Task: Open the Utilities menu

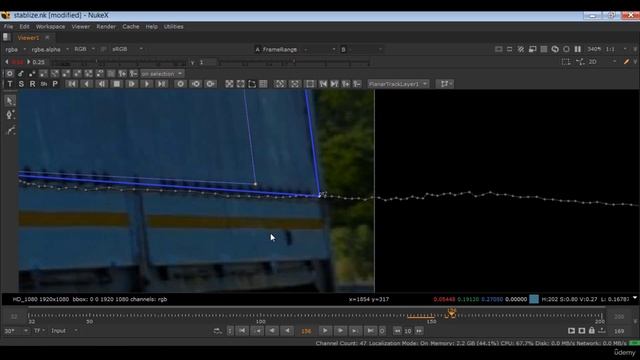Action: coord(173,27)
